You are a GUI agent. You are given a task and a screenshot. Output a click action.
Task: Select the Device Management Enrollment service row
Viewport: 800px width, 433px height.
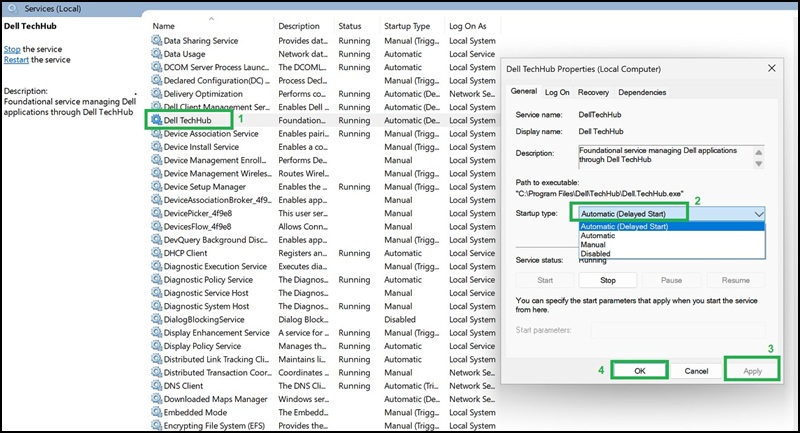pyautogui.click(x=324, y=160)
